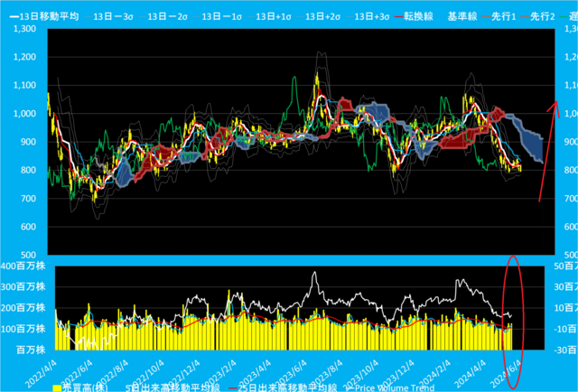Screen dimensions: 578x392
Task: Click the 1,300 label on left price axis
Action: [x=24, y=28]
